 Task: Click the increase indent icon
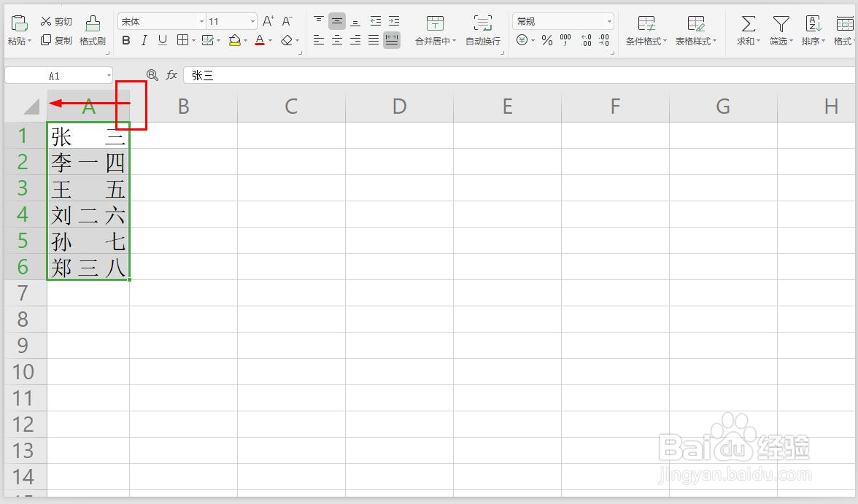[x=394, y=21]
